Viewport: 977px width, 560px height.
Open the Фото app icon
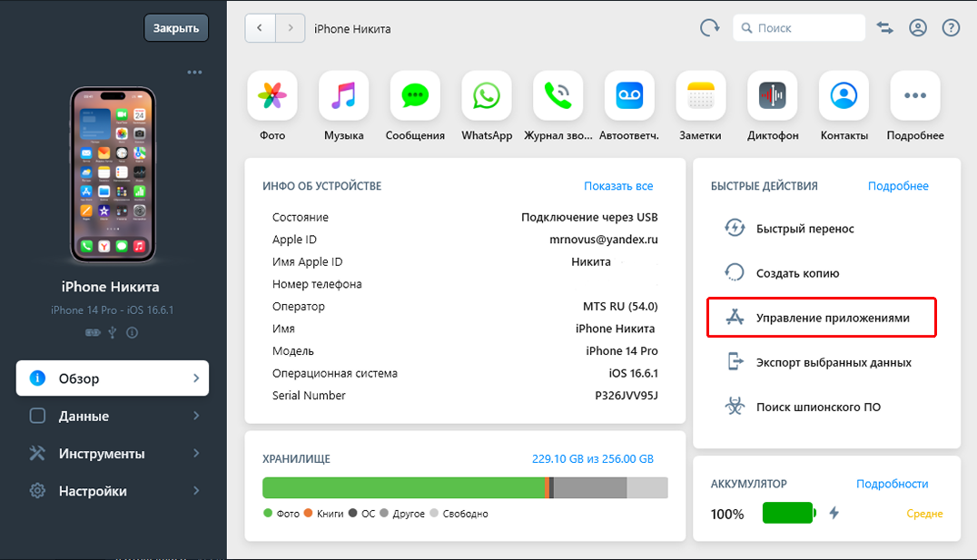pos(271,95)
